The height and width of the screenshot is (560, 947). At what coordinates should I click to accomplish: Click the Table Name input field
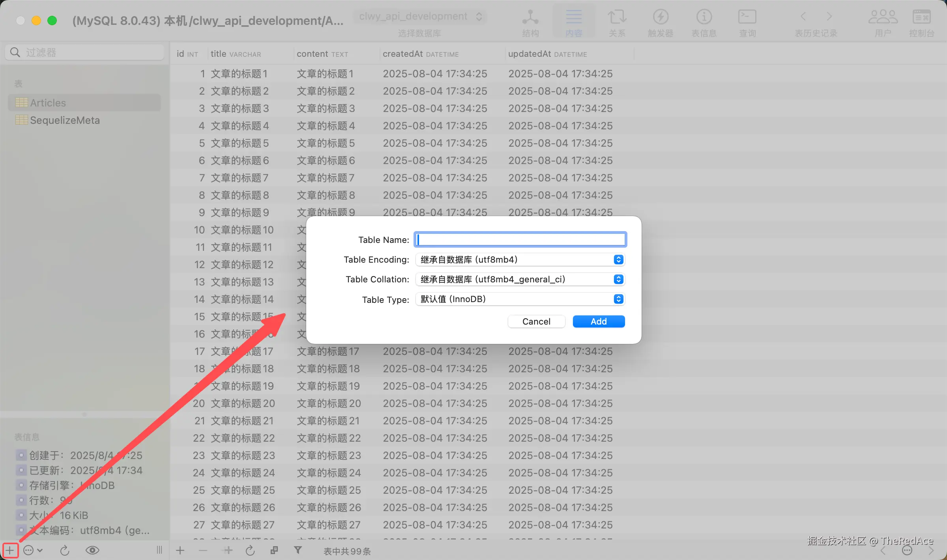coord(520,239)
